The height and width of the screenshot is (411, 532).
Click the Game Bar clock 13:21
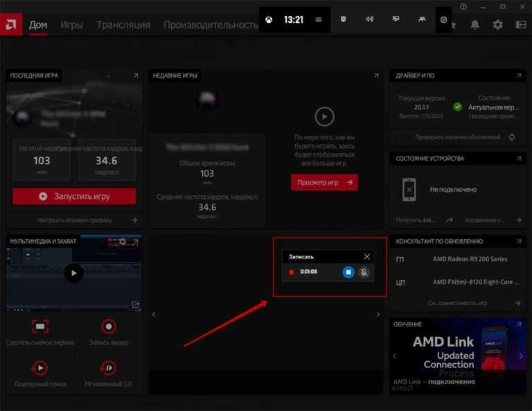point(294,19)
